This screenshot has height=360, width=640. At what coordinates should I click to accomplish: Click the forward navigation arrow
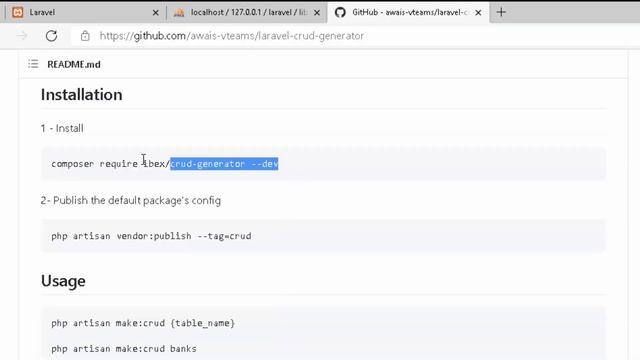coord(22,36)
